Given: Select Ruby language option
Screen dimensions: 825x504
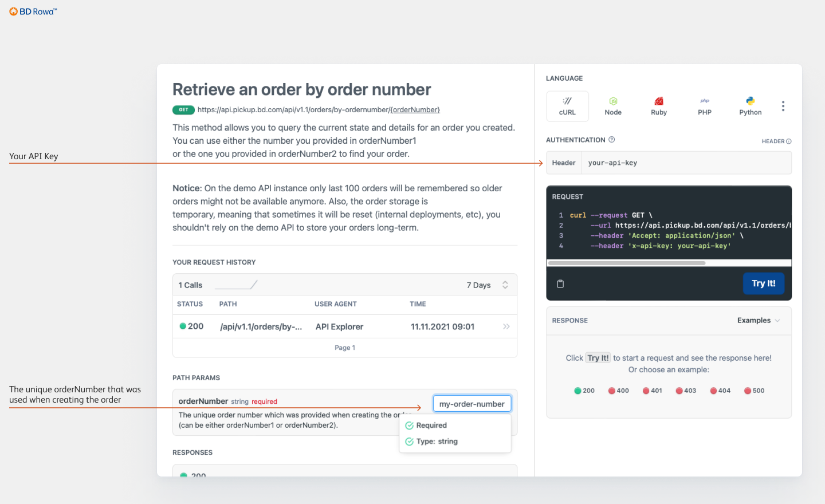Looking at the screenshot, I should (659, 107).
